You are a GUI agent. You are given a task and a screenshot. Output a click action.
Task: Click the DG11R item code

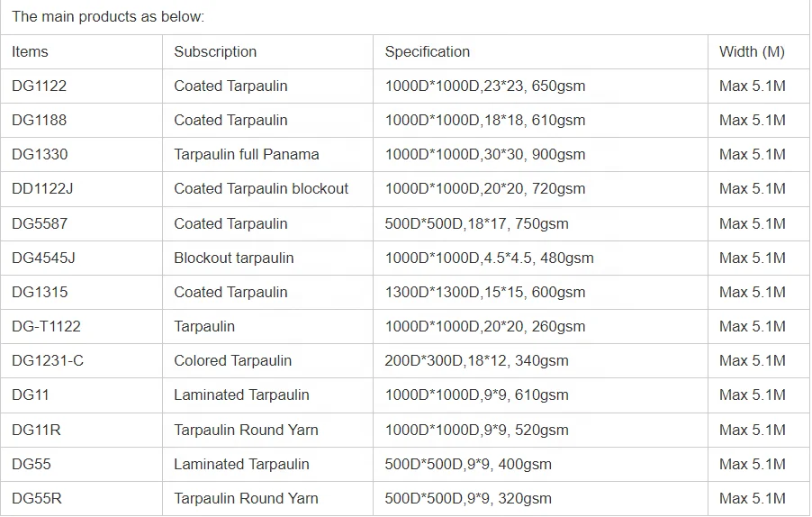click(x=36, y=431)
